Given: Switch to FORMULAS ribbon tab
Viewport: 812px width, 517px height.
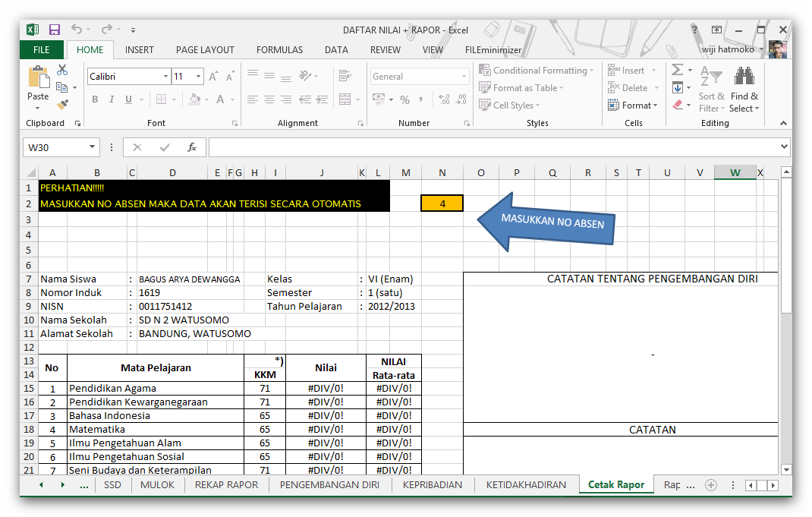Looking at the screenshot, I should (x=279, y=50).
